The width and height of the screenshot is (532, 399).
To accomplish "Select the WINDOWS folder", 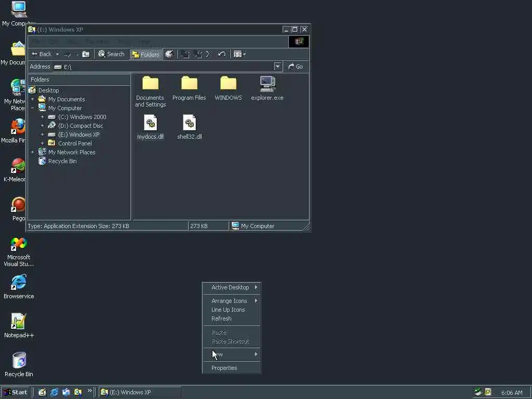I will click(229, 88).
